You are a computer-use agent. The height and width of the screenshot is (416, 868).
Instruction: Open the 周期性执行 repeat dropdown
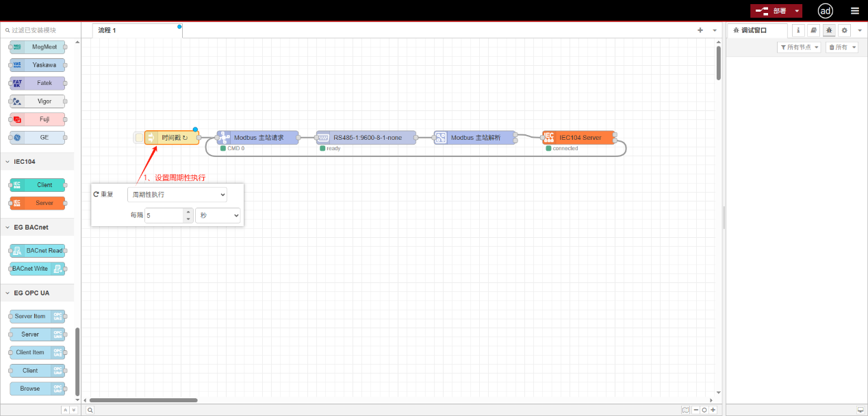click(x=177, y=195)
